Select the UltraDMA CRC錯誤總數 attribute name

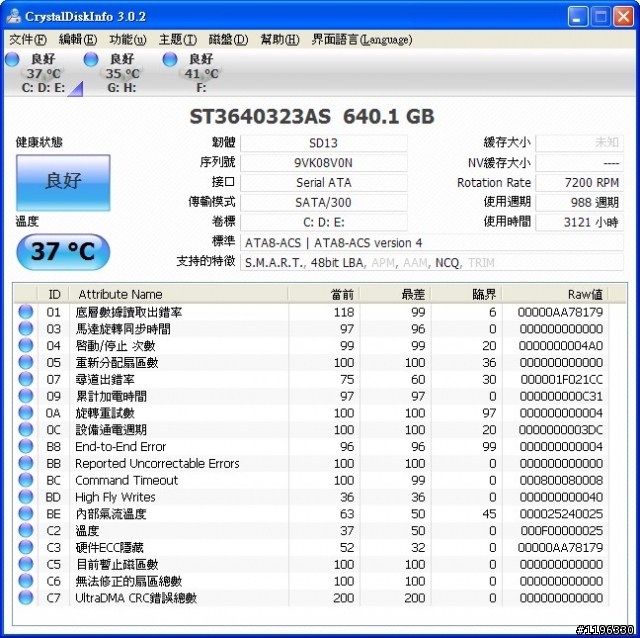136,598
